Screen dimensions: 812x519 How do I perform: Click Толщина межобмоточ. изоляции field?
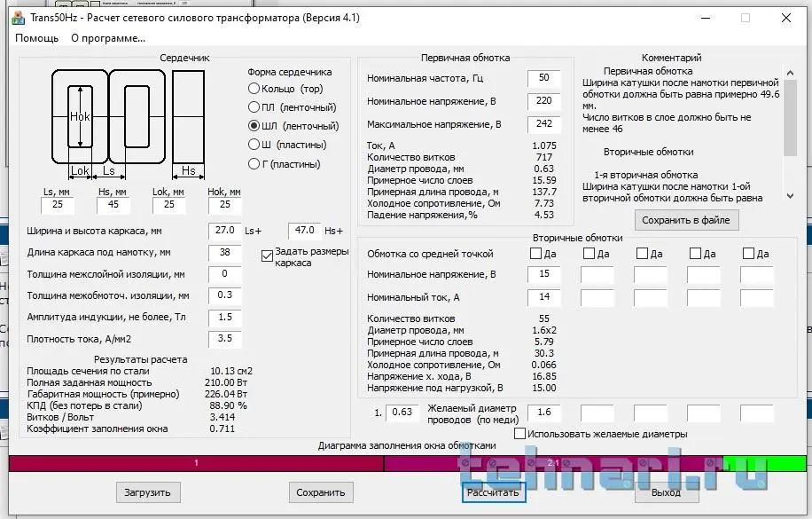click(225, 295)
